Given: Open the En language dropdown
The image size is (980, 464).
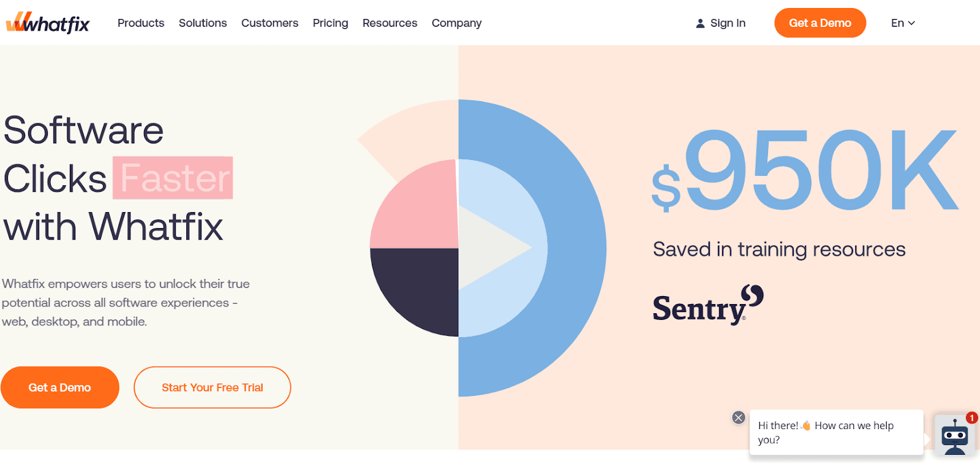Looking at the screenshot, I should pyautogui.click(x=902, y=23).
